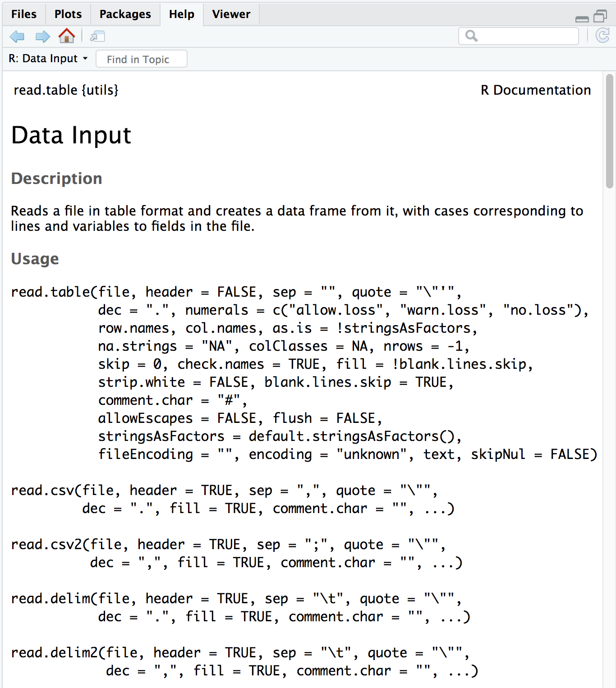This screenshot has width=616, height=688.
Task: Click the vertical scrollbar thumb
Action: click(610, 131)
